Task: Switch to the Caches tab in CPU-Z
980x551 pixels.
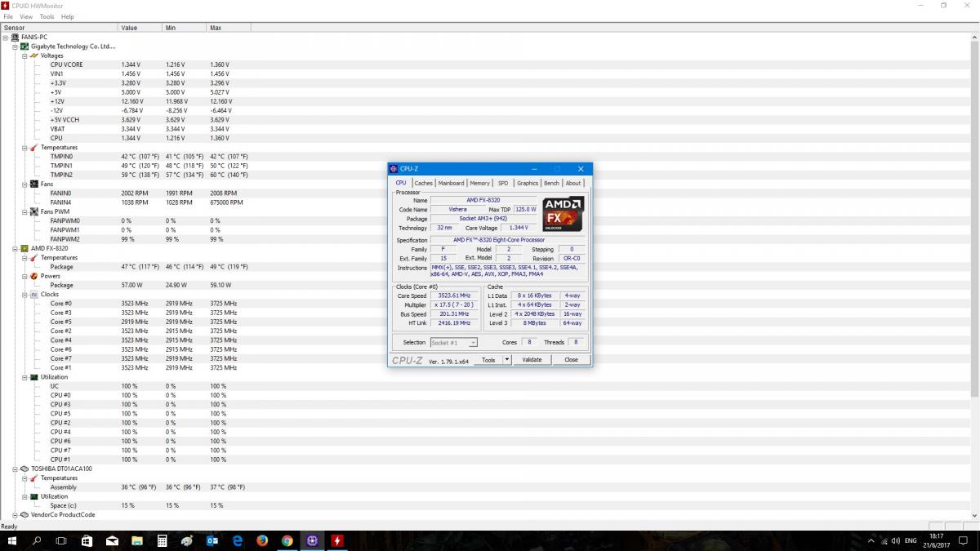Action: 423,183
